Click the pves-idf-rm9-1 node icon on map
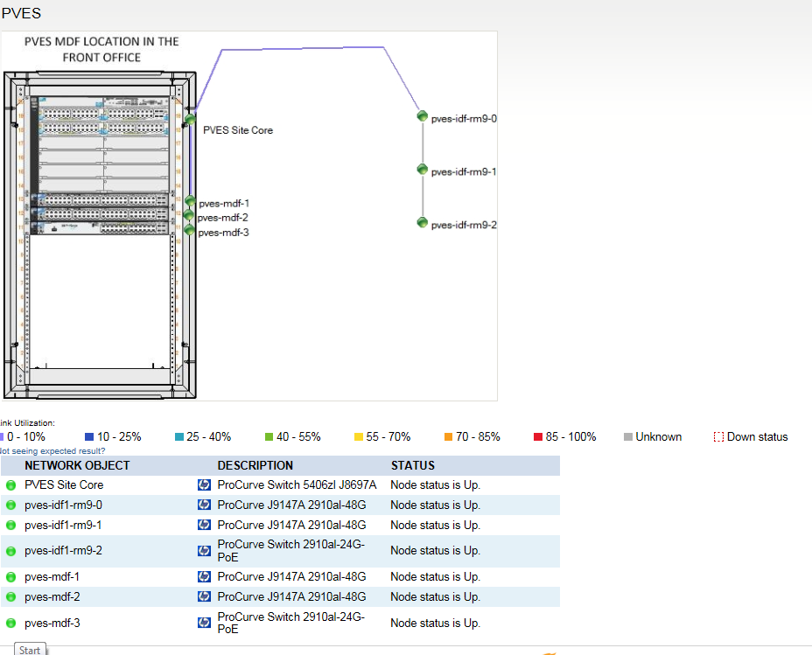Screen dimensions: 812x655 [x=423, y=169]
